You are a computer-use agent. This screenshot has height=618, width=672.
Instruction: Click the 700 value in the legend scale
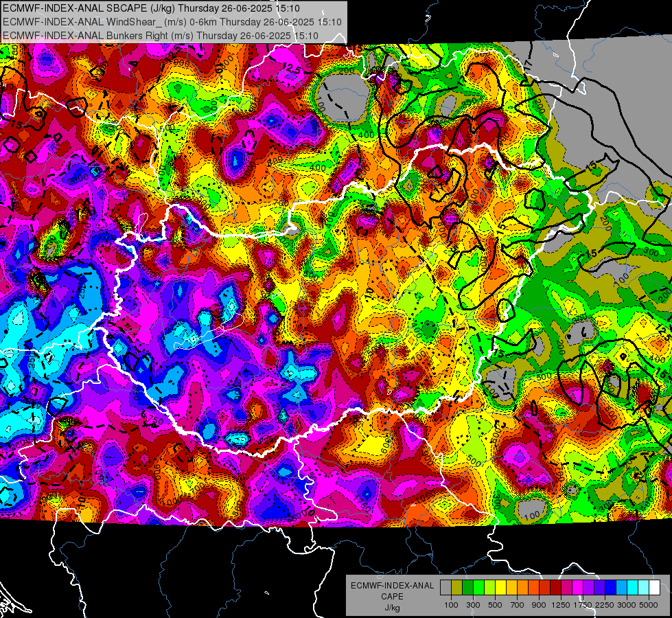pos(518,605)
